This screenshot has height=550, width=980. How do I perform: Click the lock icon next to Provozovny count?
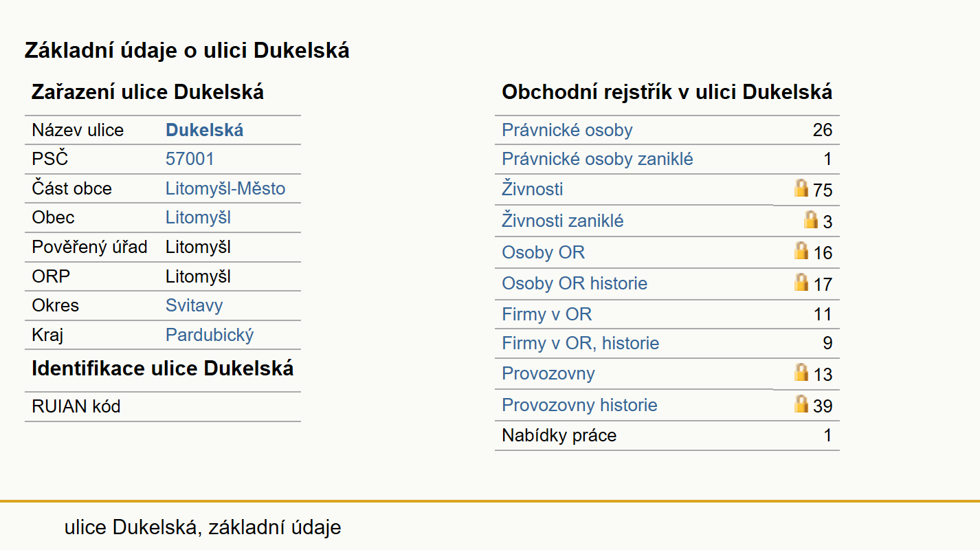pos(801,372)
